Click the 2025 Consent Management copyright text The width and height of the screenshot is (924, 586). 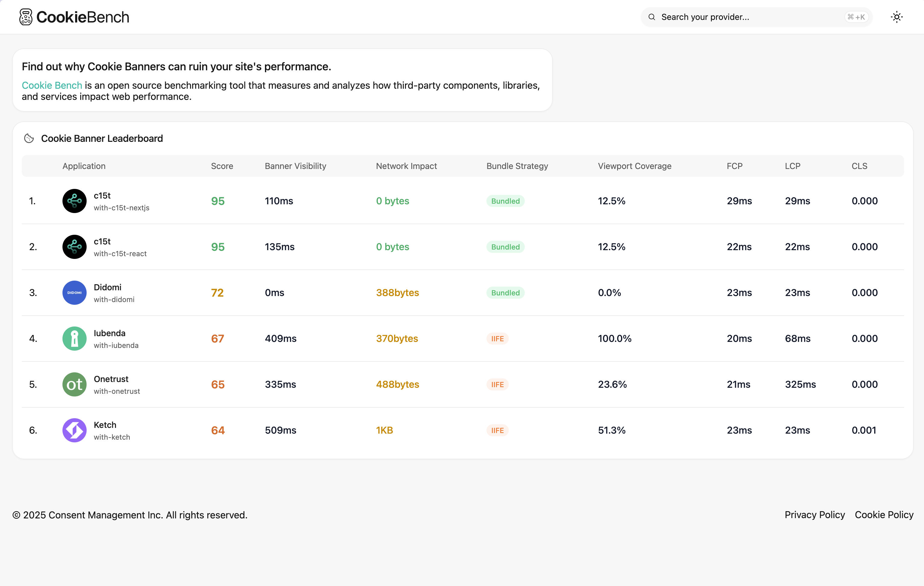pos(130,514)
